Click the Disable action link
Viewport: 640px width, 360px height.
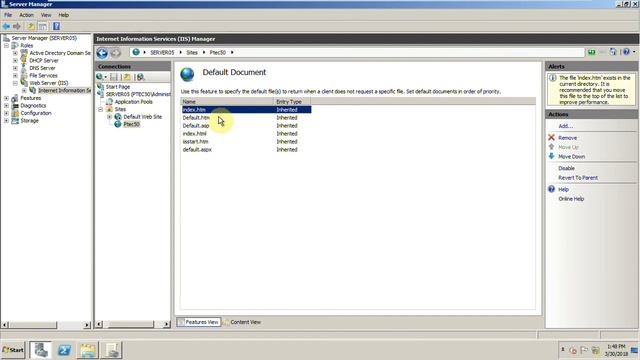pyautogui.click(x=567, y=168)
